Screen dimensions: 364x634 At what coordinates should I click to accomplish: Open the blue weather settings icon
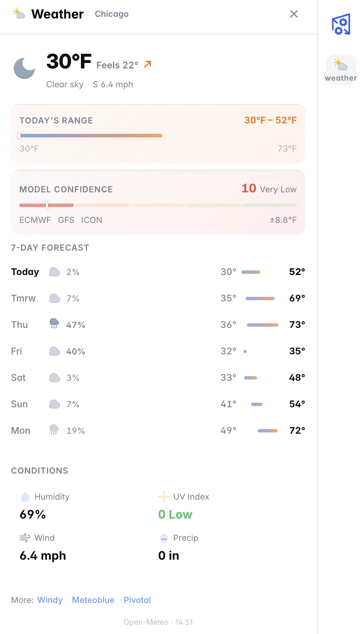coord(341,24)
